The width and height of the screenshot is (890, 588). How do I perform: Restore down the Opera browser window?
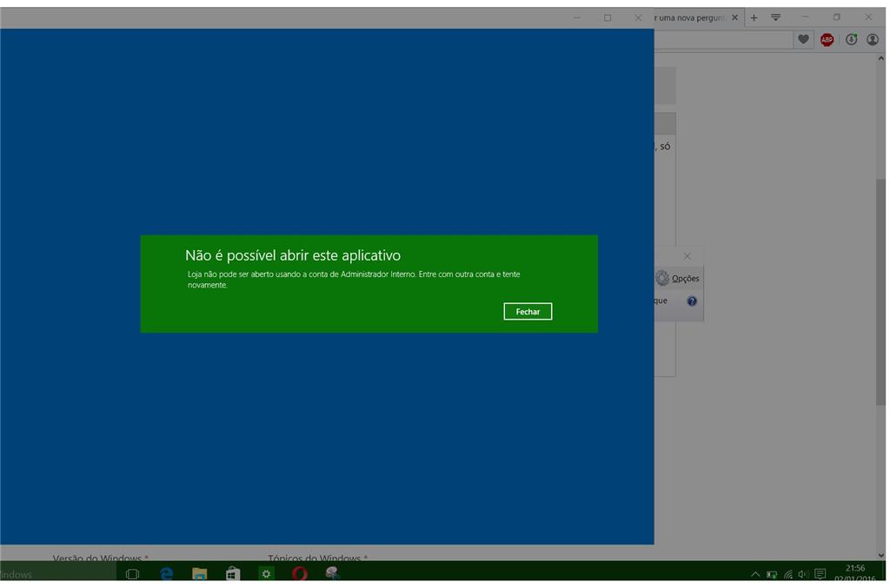837,17
